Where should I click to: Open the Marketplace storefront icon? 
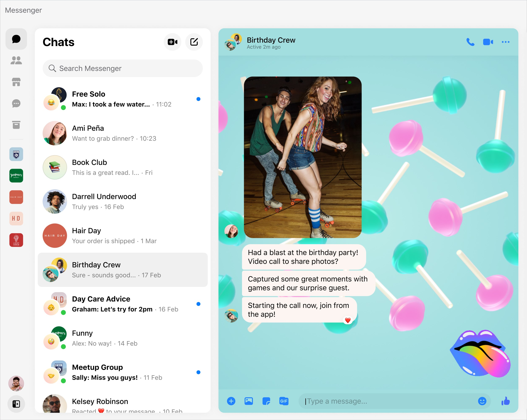coord(16,82)
